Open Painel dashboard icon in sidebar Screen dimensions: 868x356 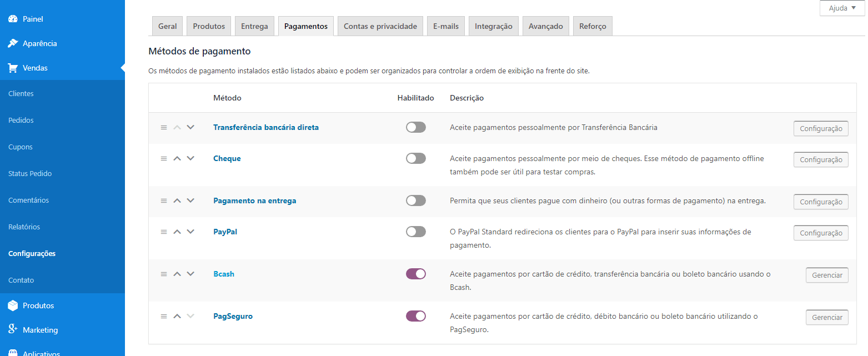13,19
